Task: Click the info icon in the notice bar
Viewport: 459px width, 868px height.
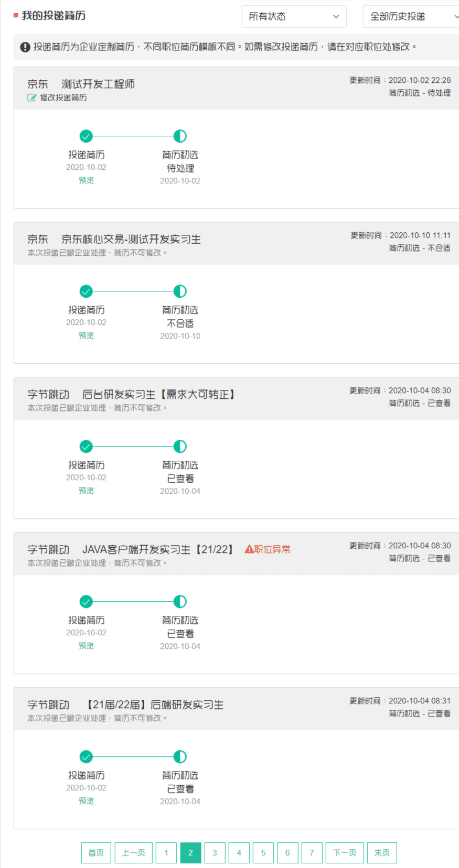Action: click(x=25, y=47)
